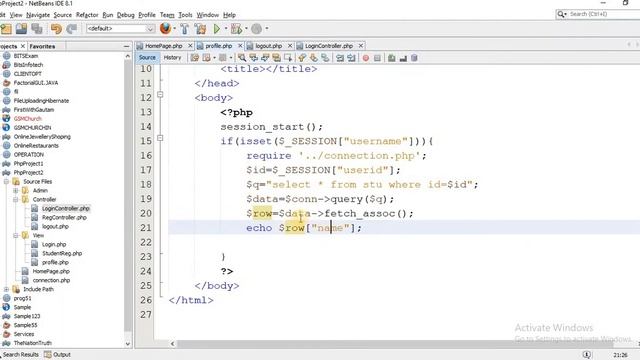This screenshot has height=360, width=640.
Task: Collapse the Controller folder node
Action: [x=16, y=199]
